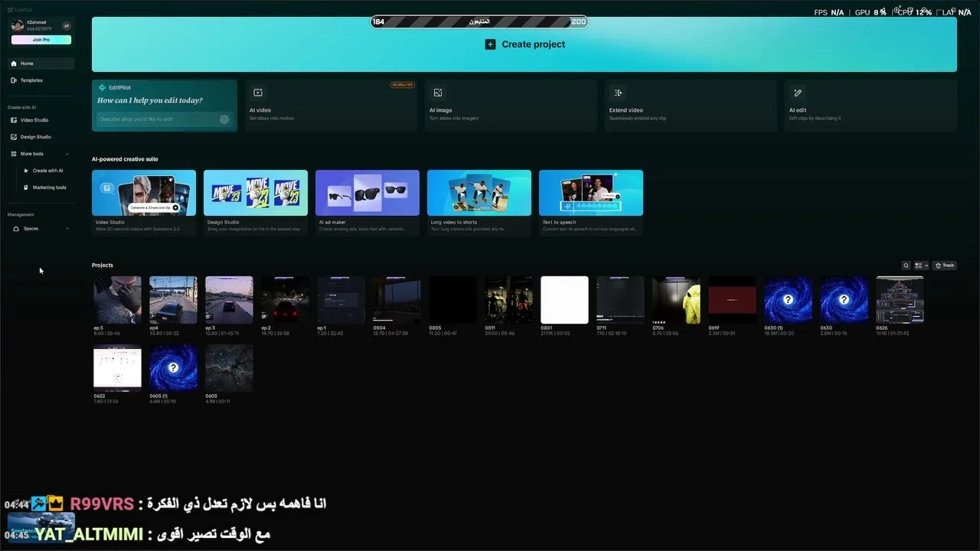Click the it2ahmed username text
Image resolution: width=980 pixels, height=551 pixels.
38,23
